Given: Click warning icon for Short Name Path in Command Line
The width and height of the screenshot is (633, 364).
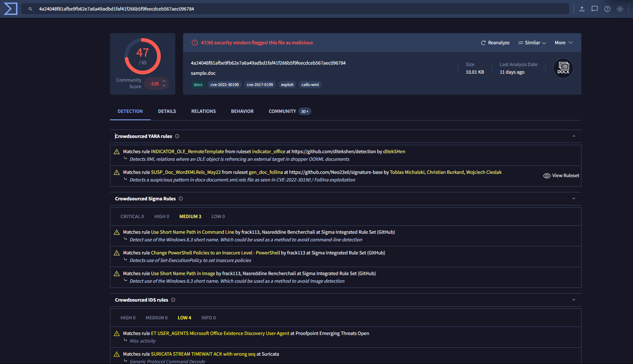Looking at the screenshot, I should (x=117, y=232).
